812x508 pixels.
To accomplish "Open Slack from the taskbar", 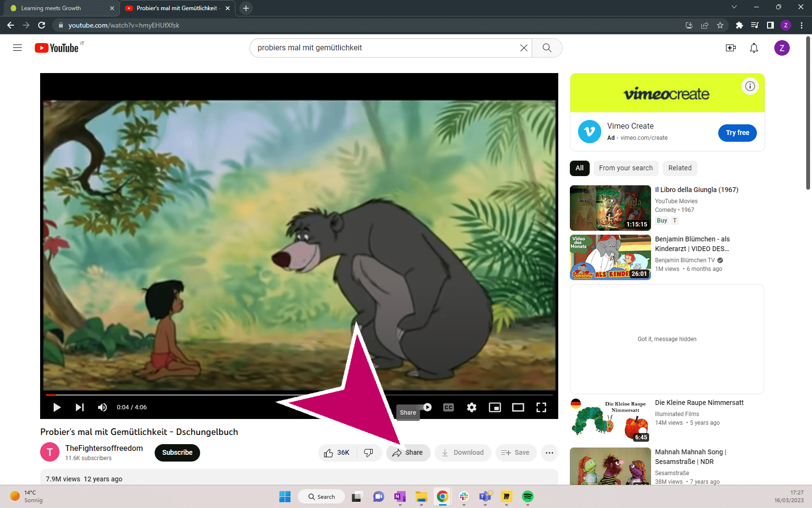I will tap(464, 496).
